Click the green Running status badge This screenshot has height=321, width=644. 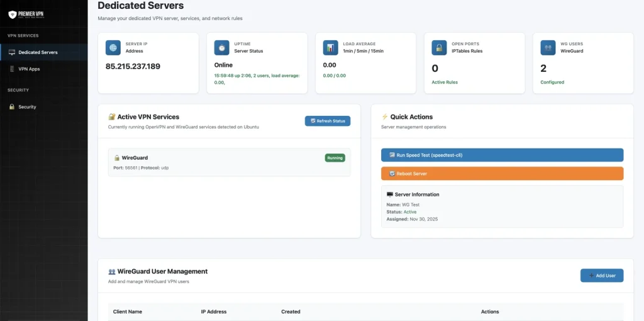coord(335,158)
